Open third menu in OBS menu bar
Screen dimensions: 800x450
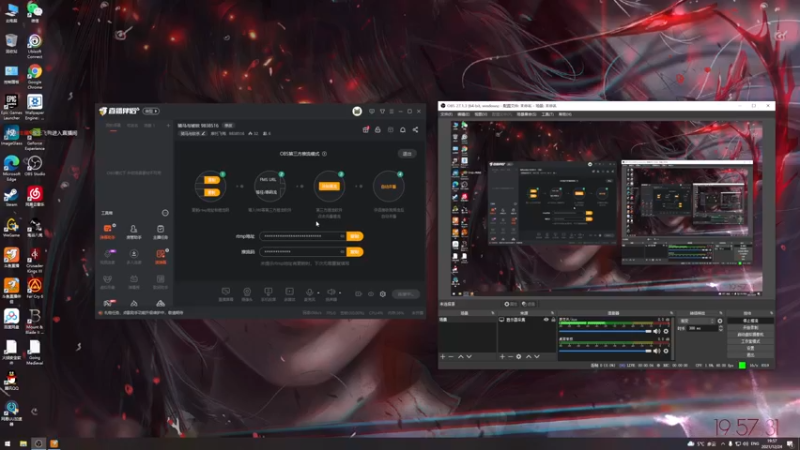(x=481, y=114)
